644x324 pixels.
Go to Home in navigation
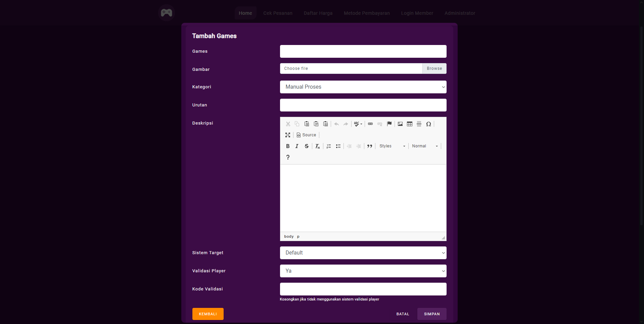(245, 13)
